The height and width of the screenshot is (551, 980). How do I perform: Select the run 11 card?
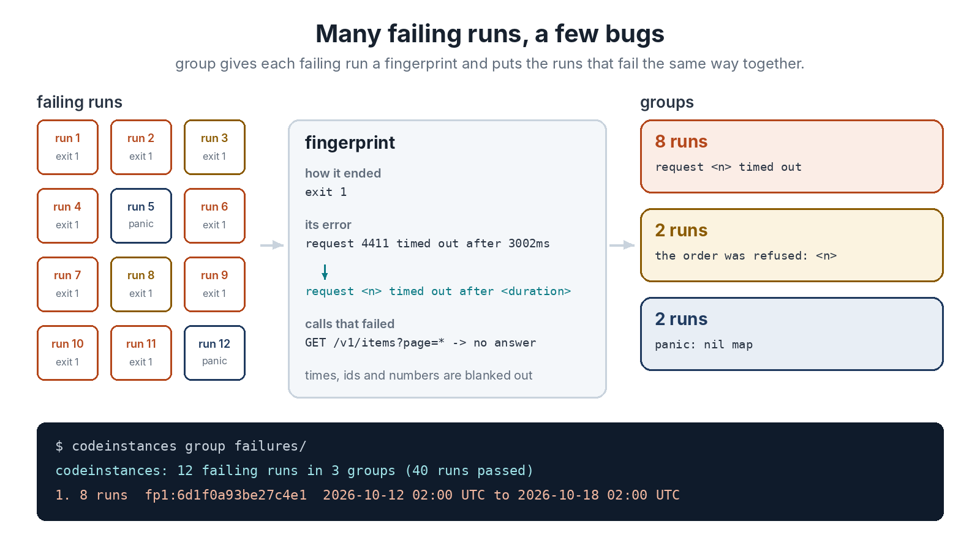click(141, 353)
